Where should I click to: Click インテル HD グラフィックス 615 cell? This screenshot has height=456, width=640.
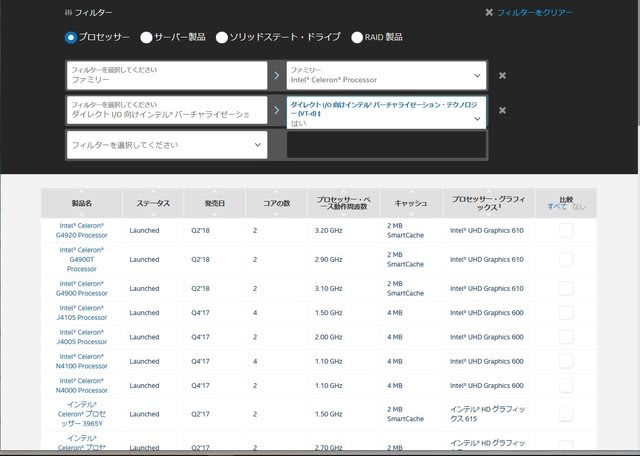pyautogui.click(x=487, y=414)
